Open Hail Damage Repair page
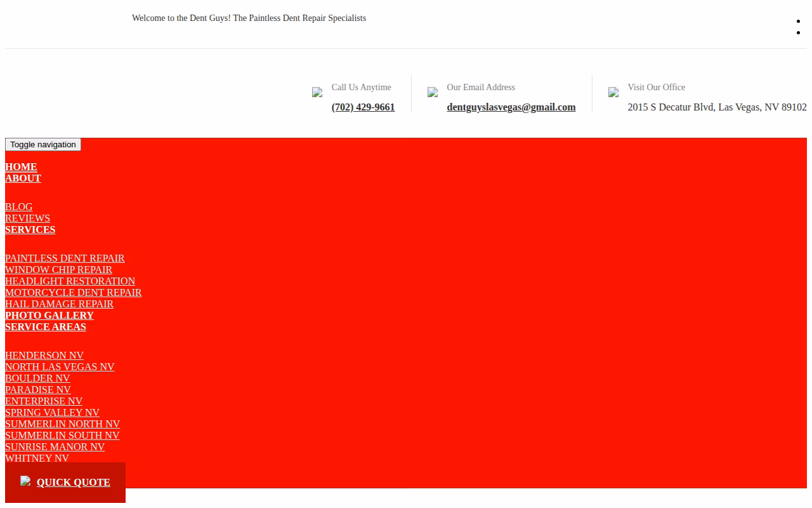This screenshot has width=812, height=508. coord(59,304)
